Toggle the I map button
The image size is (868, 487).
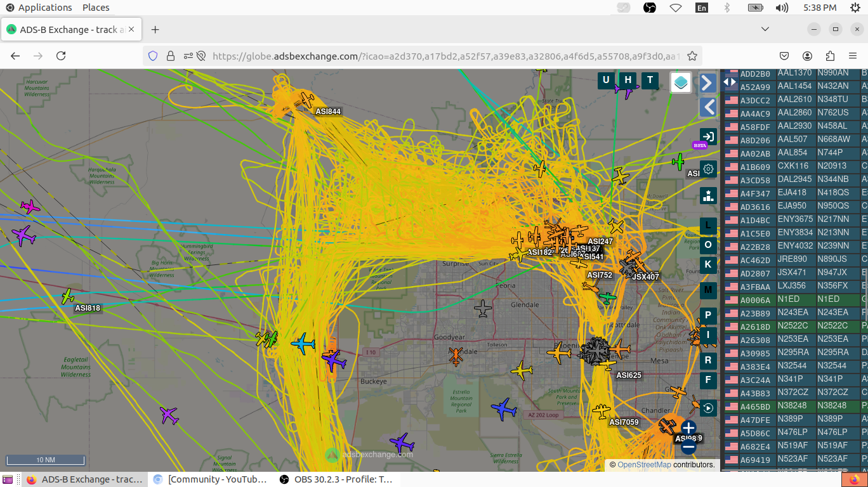click(708, 335)
